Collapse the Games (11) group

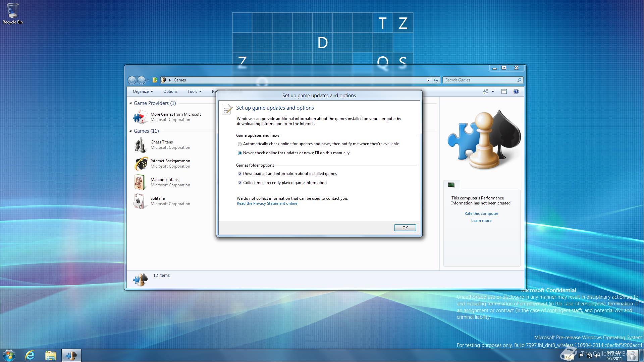[x=130, y=131]
